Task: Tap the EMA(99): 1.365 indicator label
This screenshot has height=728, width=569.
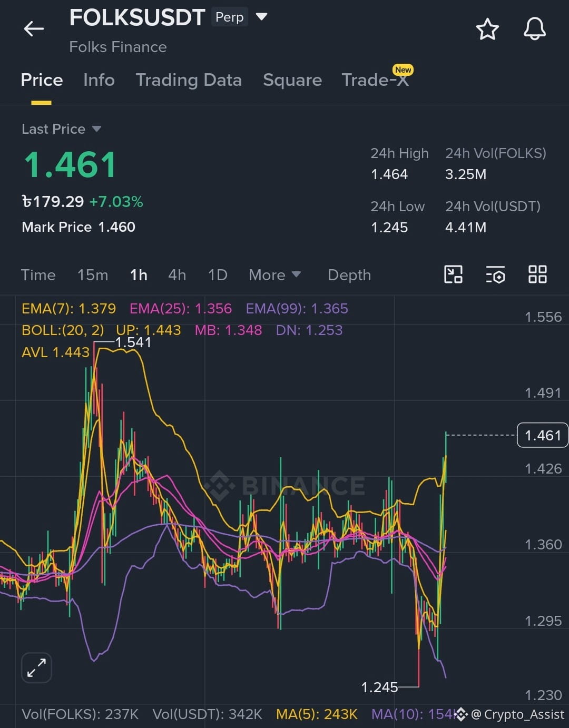Action: [x=297, y=309]
